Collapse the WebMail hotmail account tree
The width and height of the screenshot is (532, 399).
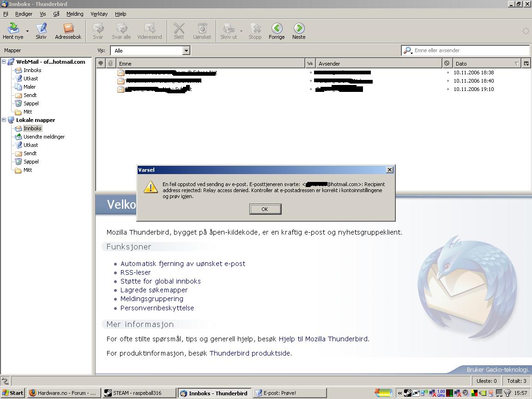pyautogui.click(x=4, y=62)
